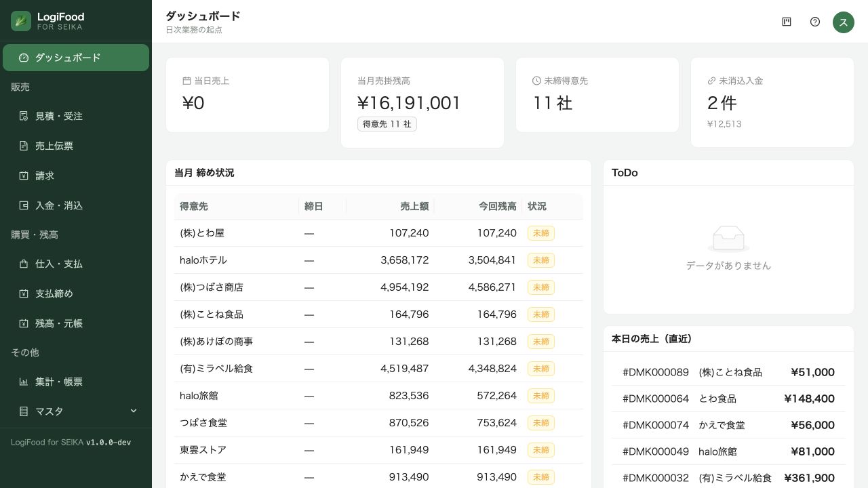This screenshot has width=868, height=488.
Task: Click the 売上伝票 file icon
Action: [24, 146]
